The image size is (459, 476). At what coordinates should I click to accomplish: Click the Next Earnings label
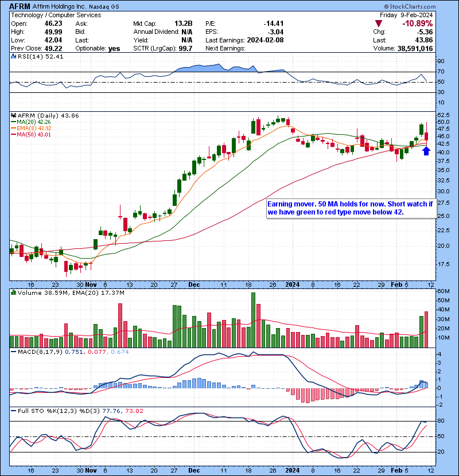pyautogui.click(x=225, y=49)
